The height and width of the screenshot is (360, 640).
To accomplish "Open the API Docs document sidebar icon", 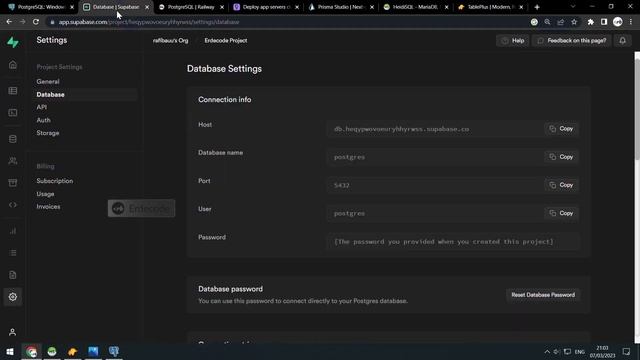I will point(13,275).
